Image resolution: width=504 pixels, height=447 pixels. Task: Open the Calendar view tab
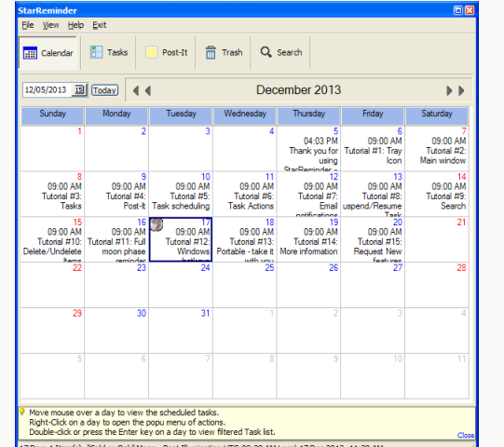[x=48, y=53]
